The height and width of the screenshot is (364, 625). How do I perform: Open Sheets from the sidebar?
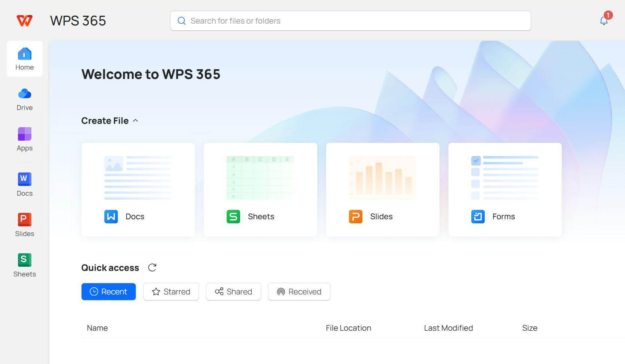point(24,265)
